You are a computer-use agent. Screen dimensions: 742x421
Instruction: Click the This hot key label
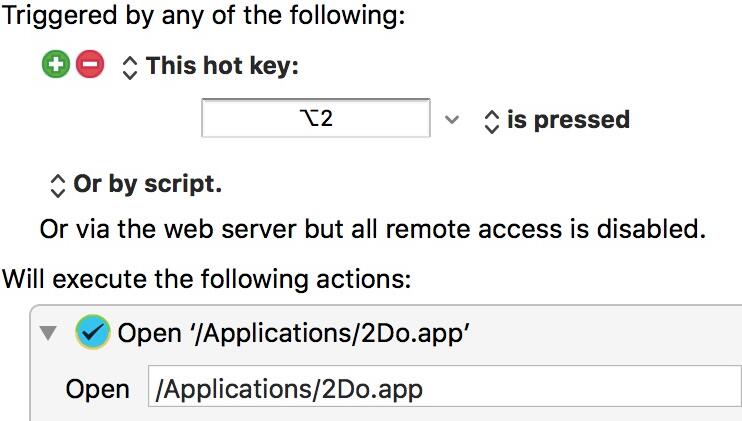coord(222,65)
